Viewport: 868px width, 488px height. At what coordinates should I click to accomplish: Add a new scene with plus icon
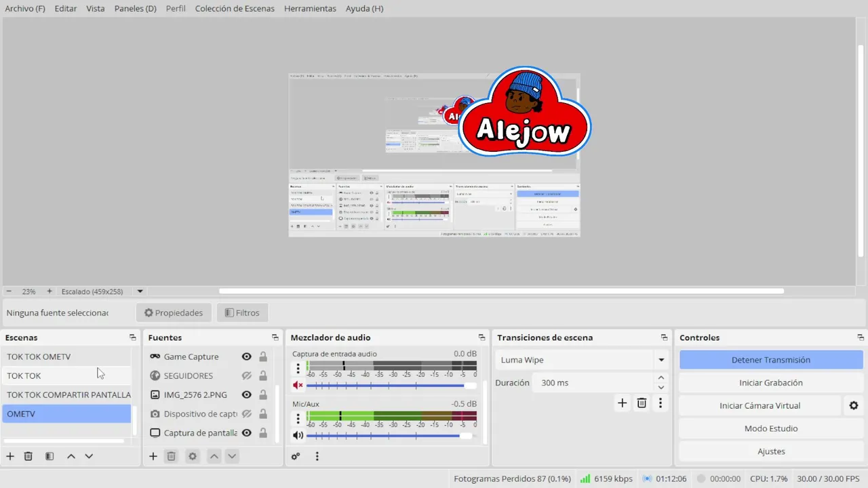[10, 456]
